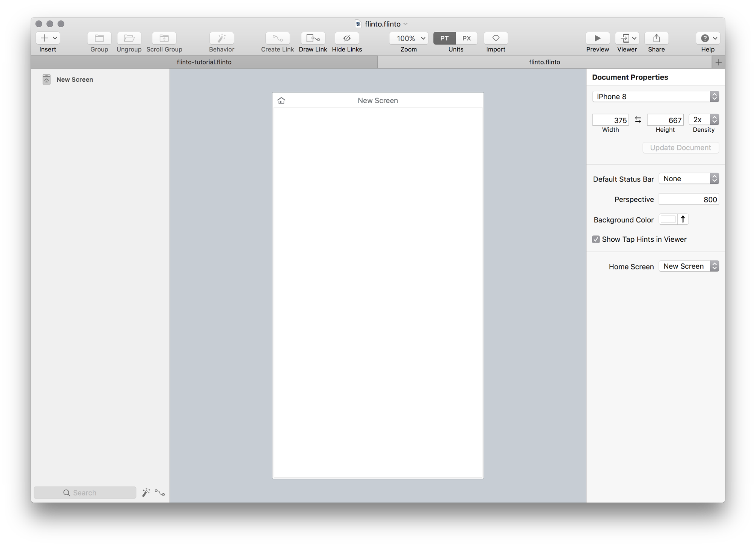The width and height of the screenshot is (756, 547).
Task: Expand the Home Screen dropdown
Action: click(715, 266)
